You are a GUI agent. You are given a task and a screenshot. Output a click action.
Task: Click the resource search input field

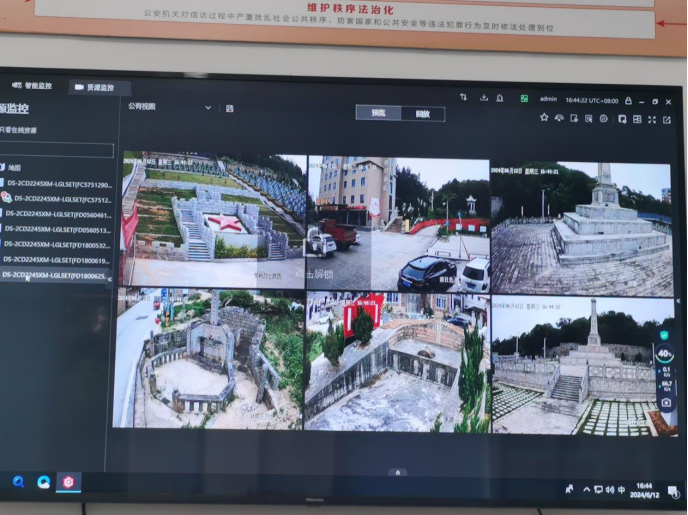point(56,150)
